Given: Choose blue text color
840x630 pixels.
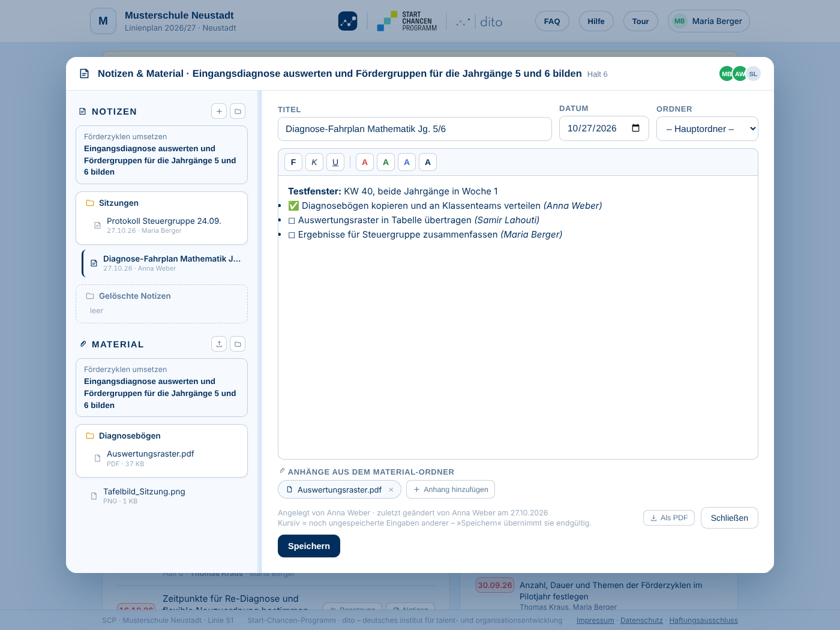Looking at the screenshot, I should click(x=407, y=162).
